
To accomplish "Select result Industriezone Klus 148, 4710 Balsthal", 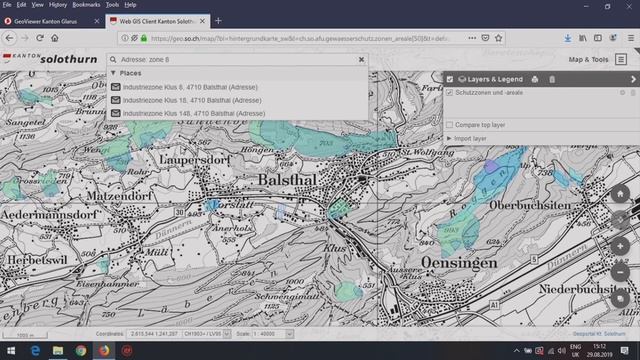I will (x=237, y=113).
